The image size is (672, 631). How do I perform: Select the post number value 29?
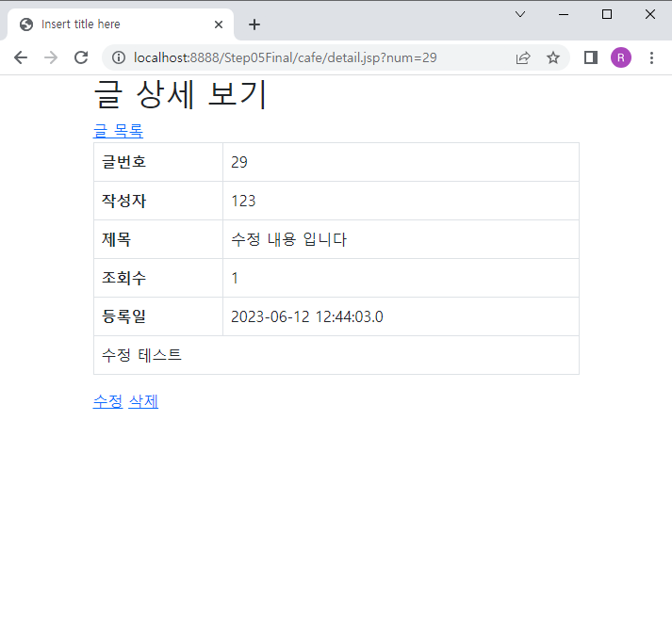tap(239, 162)
